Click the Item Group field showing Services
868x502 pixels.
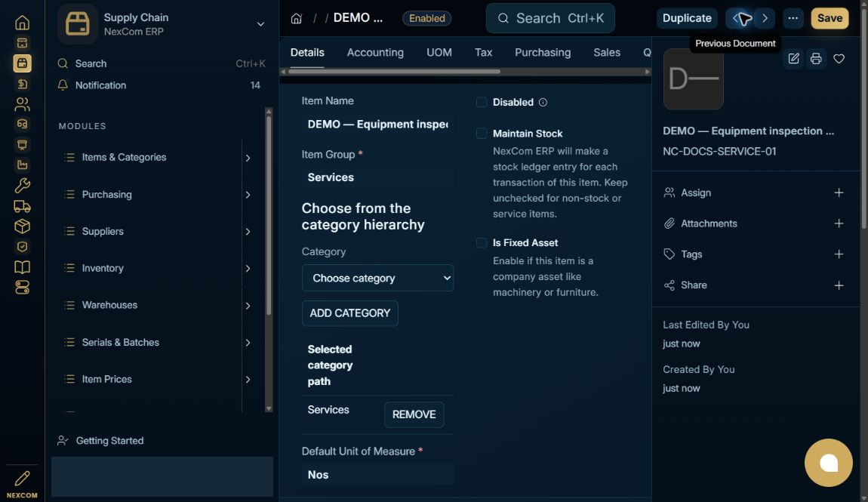(x=377, y=177)
